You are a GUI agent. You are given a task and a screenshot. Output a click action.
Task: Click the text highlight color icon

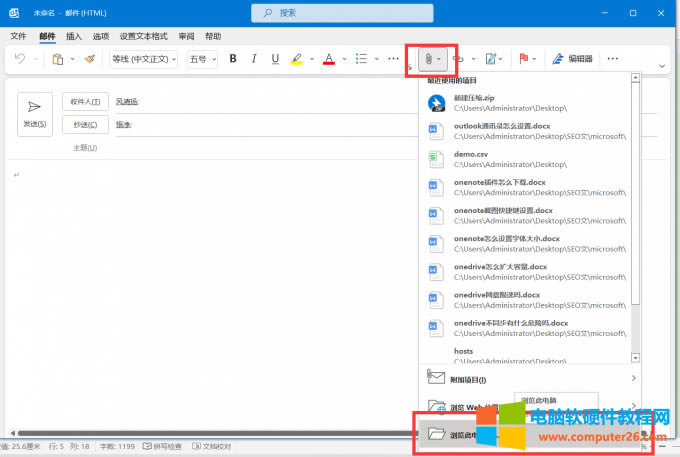click(x=297, y=59)
